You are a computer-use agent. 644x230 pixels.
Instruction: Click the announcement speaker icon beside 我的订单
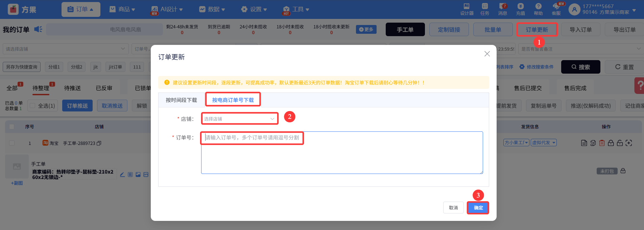(x=38, y=29)
